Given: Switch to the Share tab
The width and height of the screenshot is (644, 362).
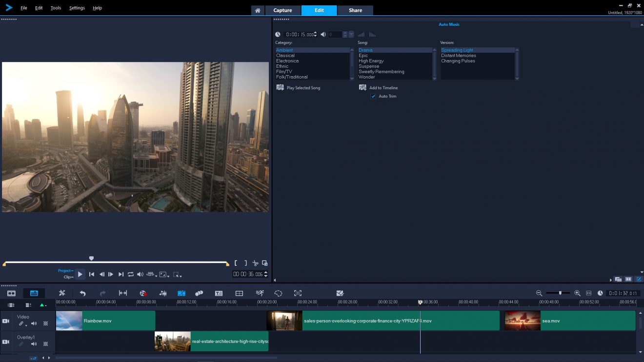Looking at the screenshot, I should click(x=355, y=10).
